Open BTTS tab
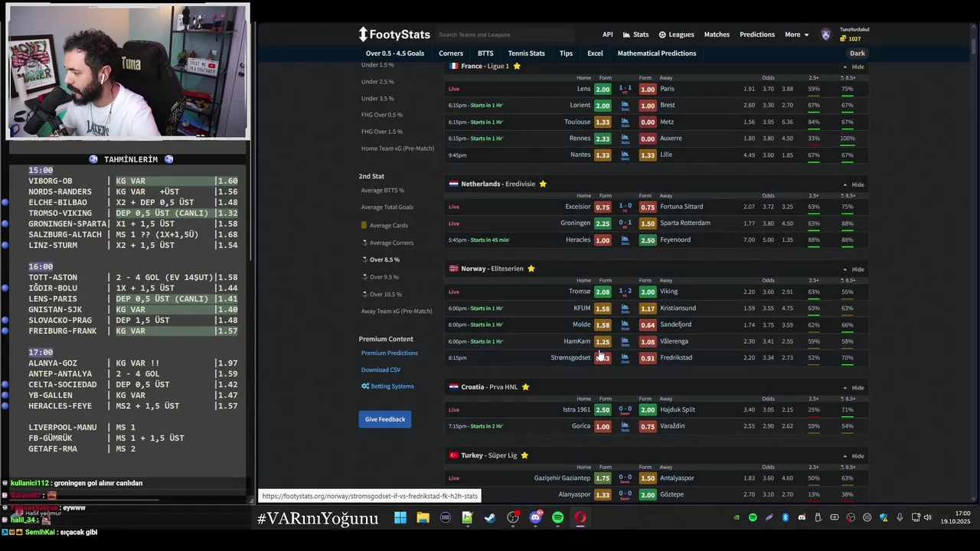 (485, 54)
